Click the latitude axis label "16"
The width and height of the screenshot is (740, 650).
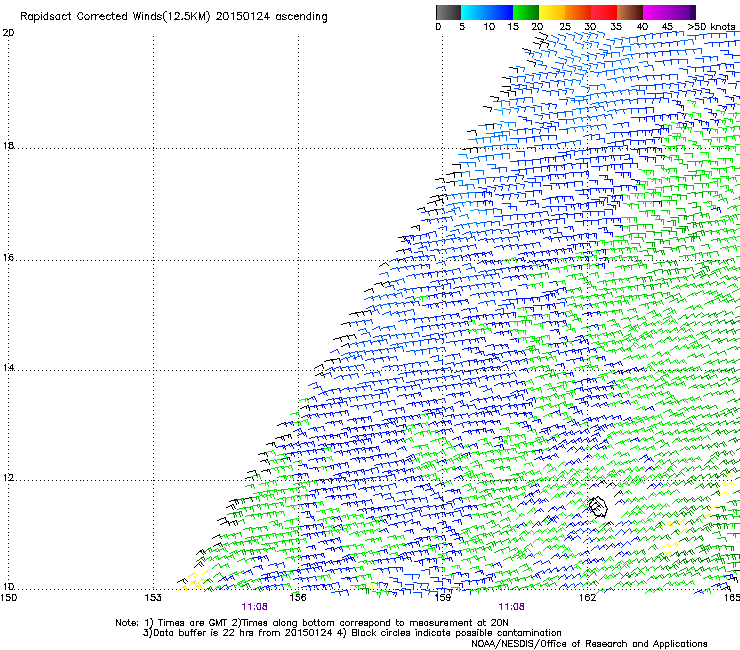coord(8,257)
